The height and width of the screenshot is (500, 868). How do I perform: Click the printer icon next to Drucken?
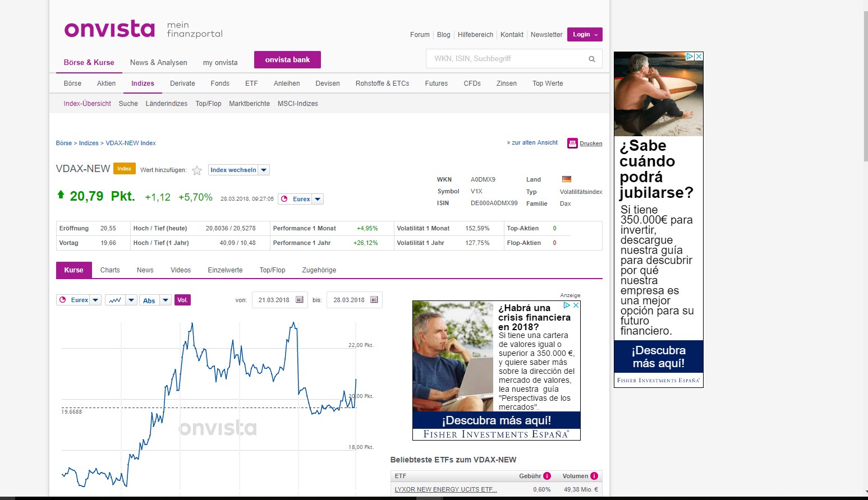(572, 143)
